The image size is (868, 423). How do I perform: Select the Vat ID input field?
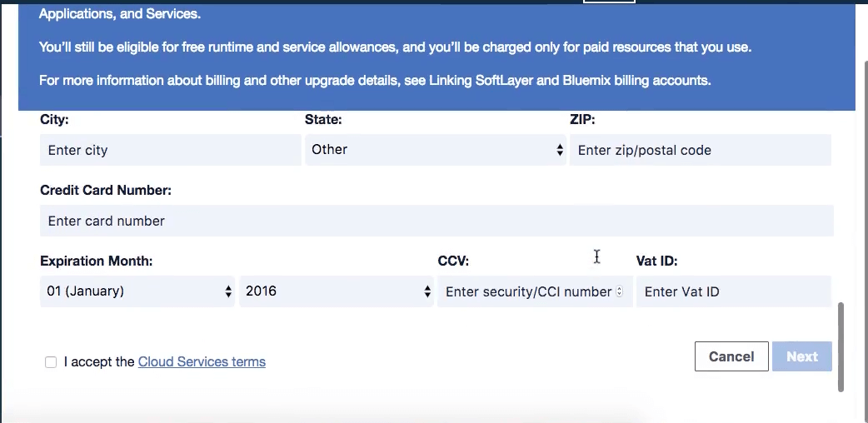pyautogui.click(x=733, y=292)
